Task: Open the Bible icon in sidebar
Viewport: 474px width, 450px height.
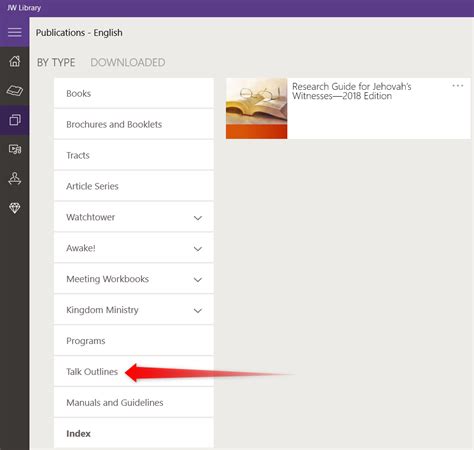Action: coord(15,90)
